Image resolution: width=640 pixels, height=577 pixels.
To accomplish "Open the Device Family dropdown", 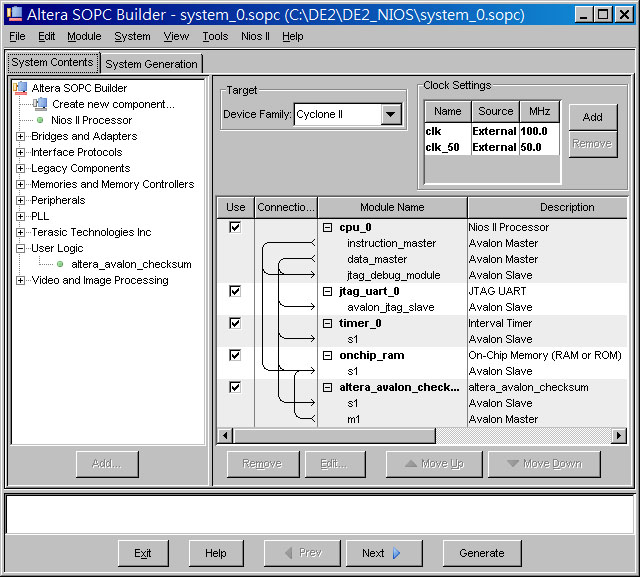I will coord(391,114).
